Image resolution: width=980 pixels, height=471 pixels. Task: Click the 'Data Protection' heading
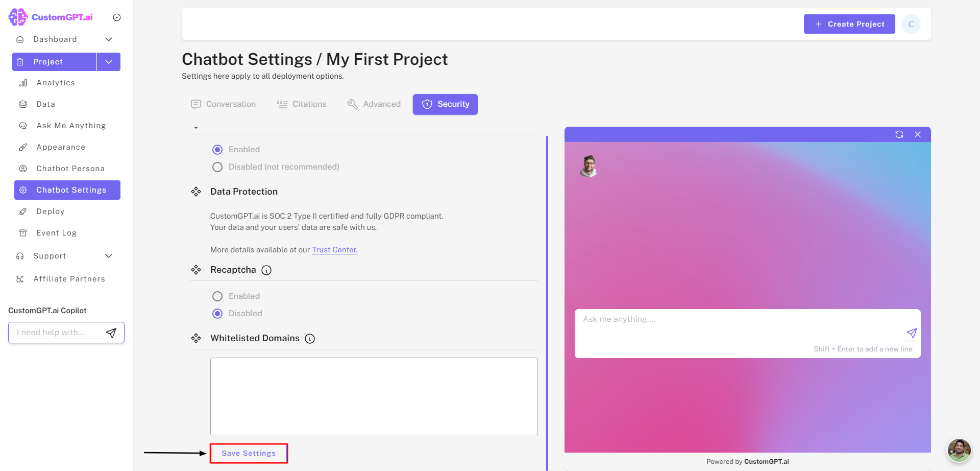[x=244, y=192]
